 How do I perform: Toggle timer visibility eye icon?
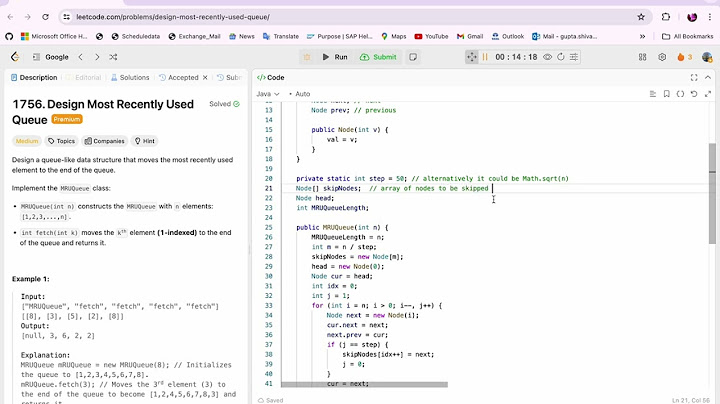[547, 57]
